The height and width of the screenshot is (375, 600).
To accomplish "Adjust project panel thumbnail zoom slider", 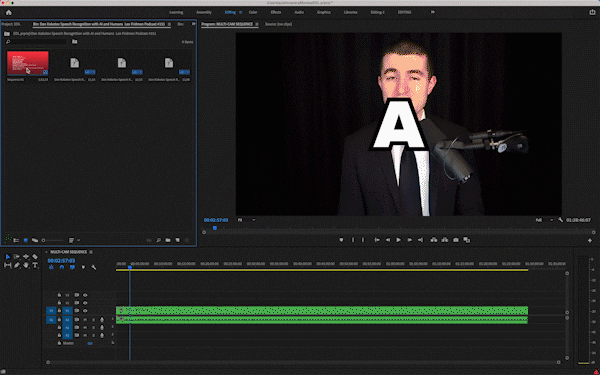I will pos(53,240).
